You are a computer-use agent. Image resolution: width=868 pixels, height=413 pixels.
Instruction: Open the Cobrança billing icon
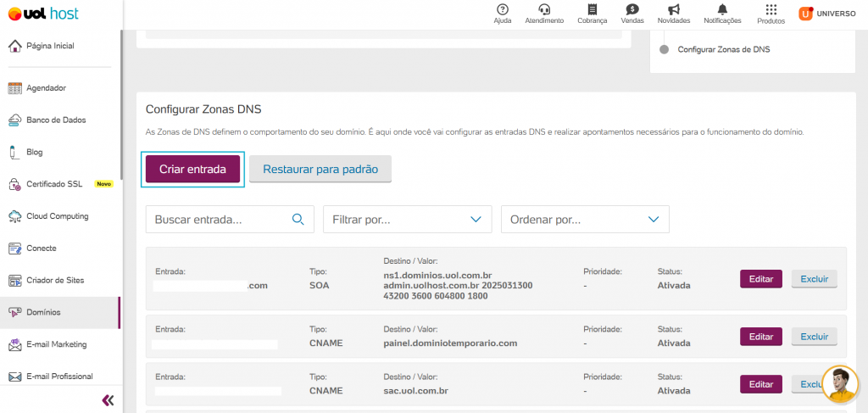click(x=592, y=10)
